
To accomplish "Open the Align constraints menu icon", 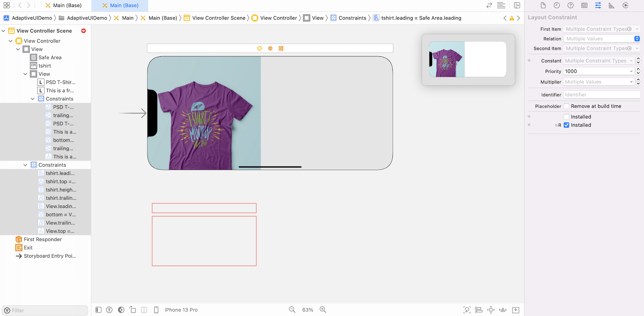I will pyautogui.click(x=479, y=310).
